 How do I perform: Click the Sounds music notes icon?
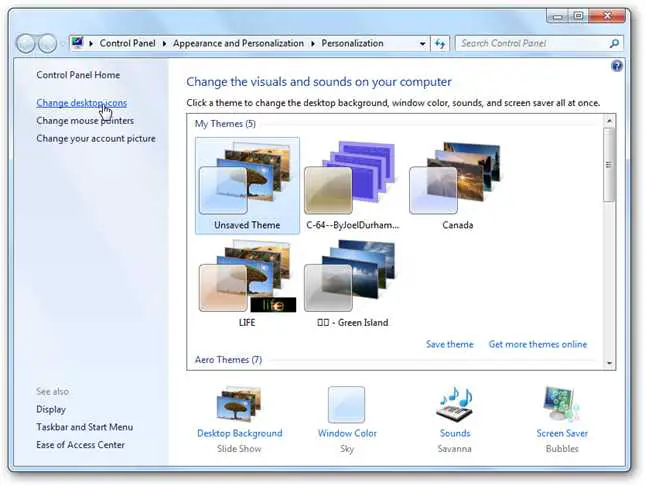click(x=455, y=404)
